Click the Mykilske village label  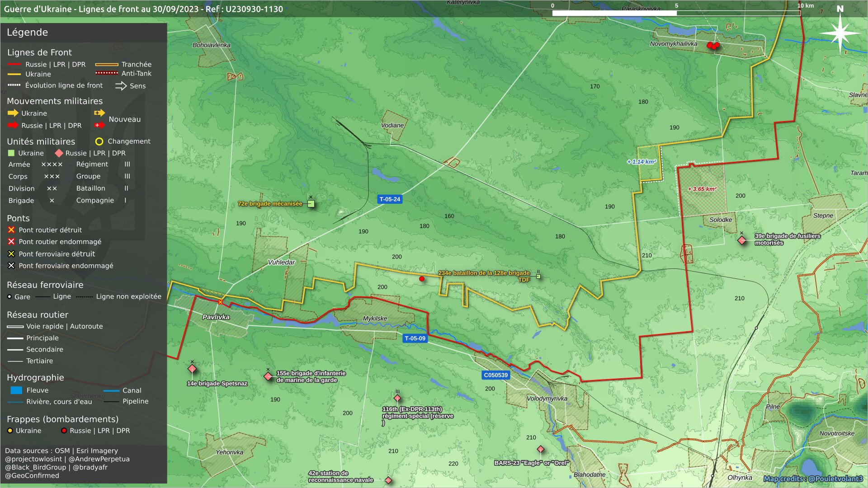(375, 319)
